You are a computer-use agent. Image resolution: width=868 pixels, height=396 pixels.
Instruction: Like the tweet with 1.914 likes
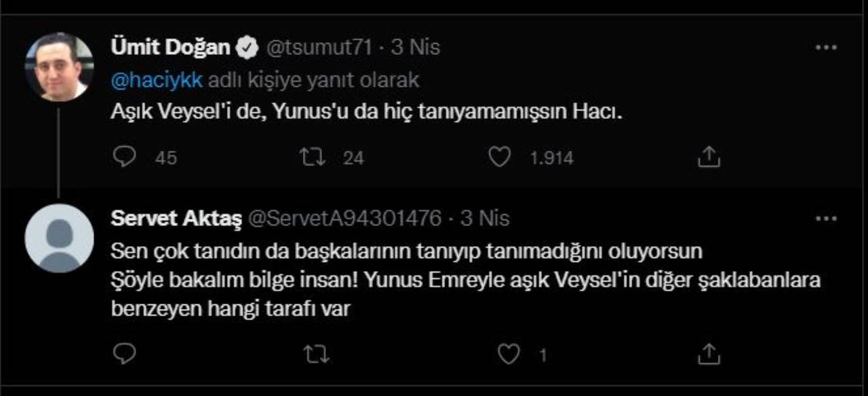point(500,157)
